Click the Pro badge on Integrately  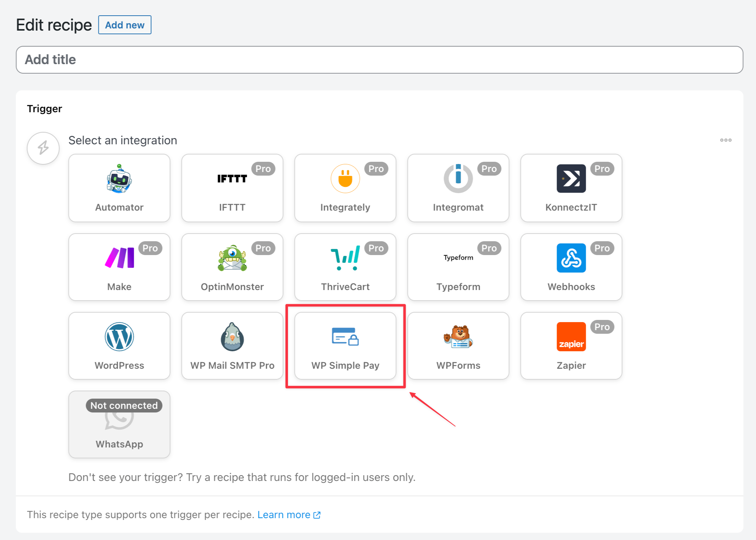pos(376,169)
